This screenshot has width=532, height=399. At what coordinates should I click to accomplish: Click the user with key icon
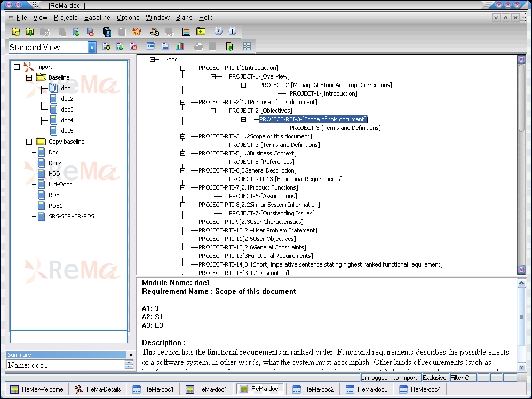pos(155,32)
